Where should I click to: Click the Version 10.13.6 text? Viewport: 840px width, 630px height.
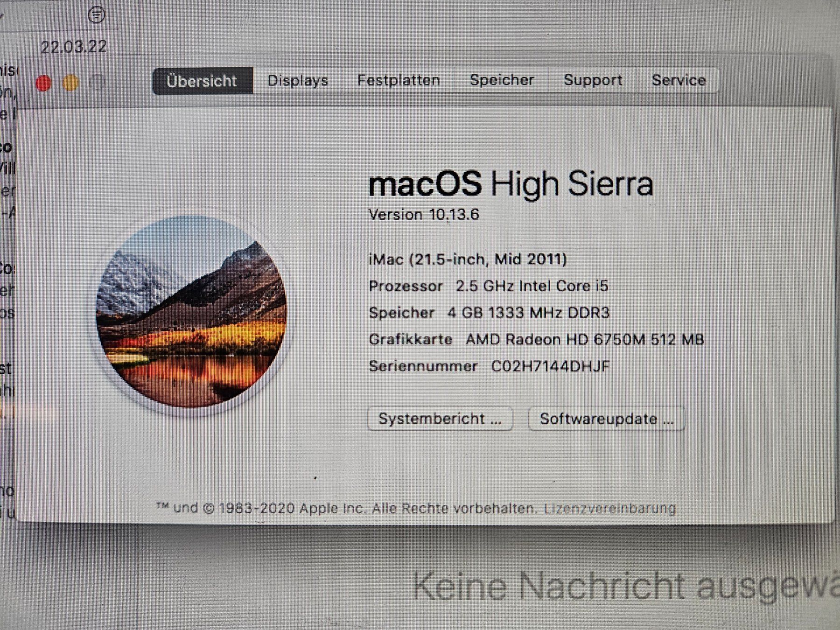(x=424, y=215)
